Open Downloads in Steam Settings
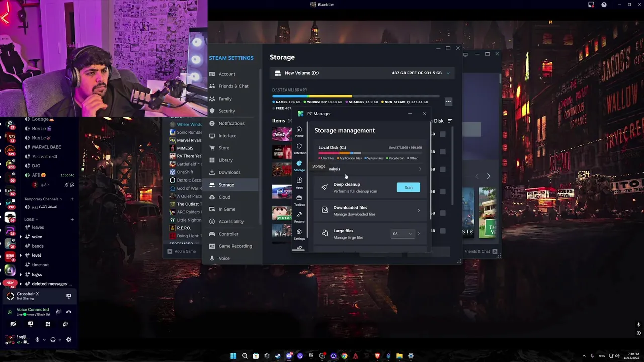Viewport: 644px width, 362px height. click(230, 172)
